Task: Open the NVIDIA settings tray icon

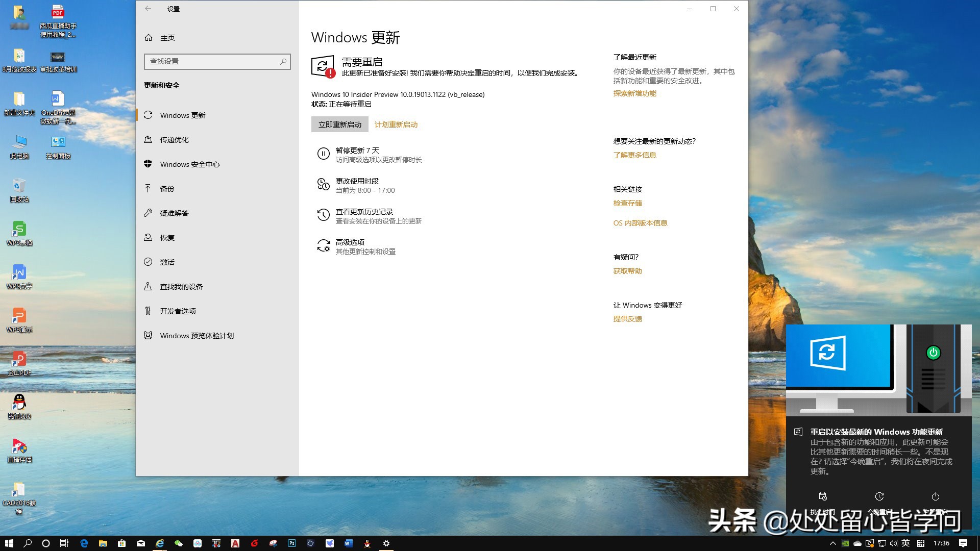Action: click(845, 543)
